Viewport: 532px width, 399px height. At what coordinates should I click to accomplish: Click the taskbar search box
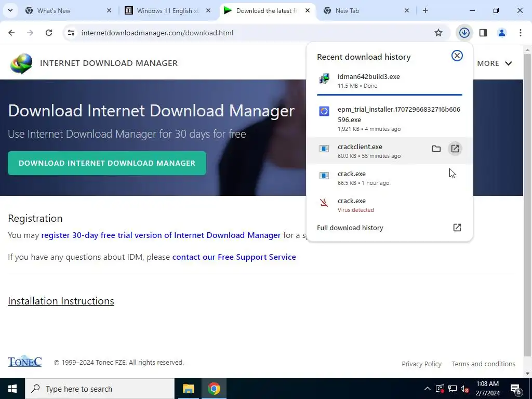(100, 389)
